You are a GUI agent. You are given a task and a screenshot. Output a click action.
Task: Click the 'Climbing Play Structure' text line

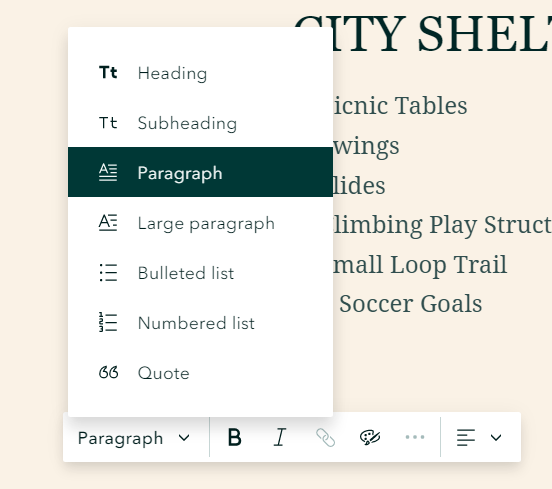coord(442,225)
